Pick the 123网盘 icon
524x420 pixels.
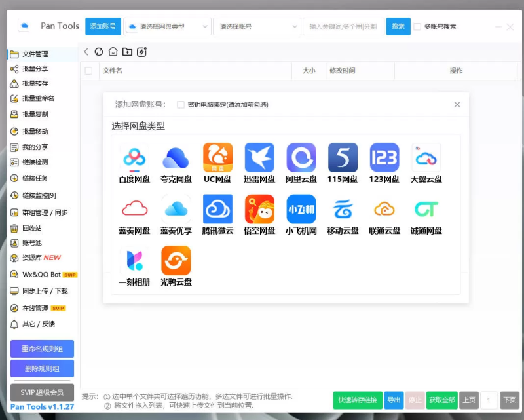[384, 157]
